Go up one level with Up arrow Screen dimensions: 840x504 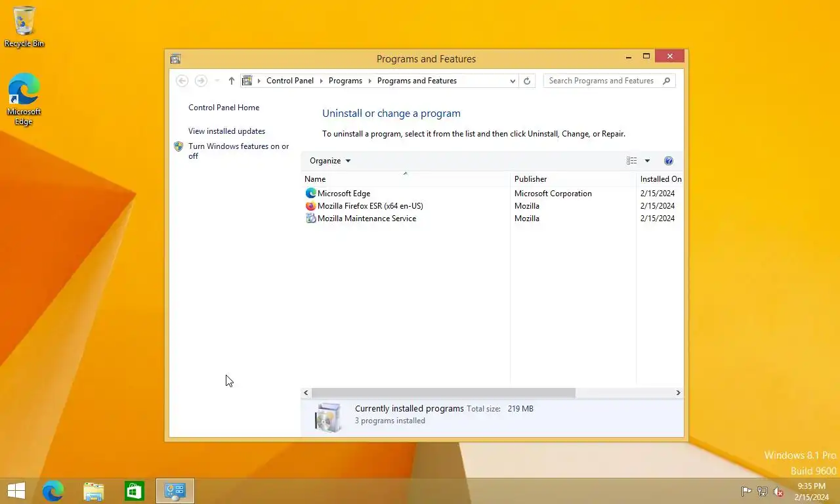(x=231, y=81)
